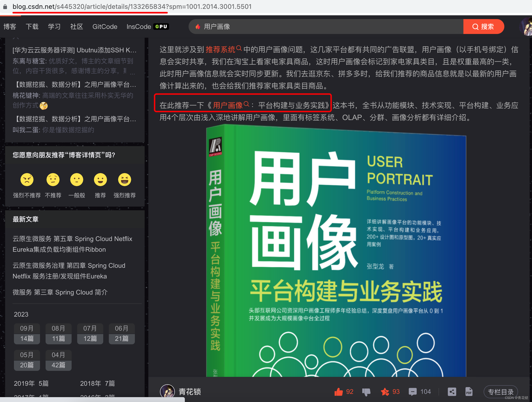
Task: Click the lock icon in address bar
Action: (5, 7)
